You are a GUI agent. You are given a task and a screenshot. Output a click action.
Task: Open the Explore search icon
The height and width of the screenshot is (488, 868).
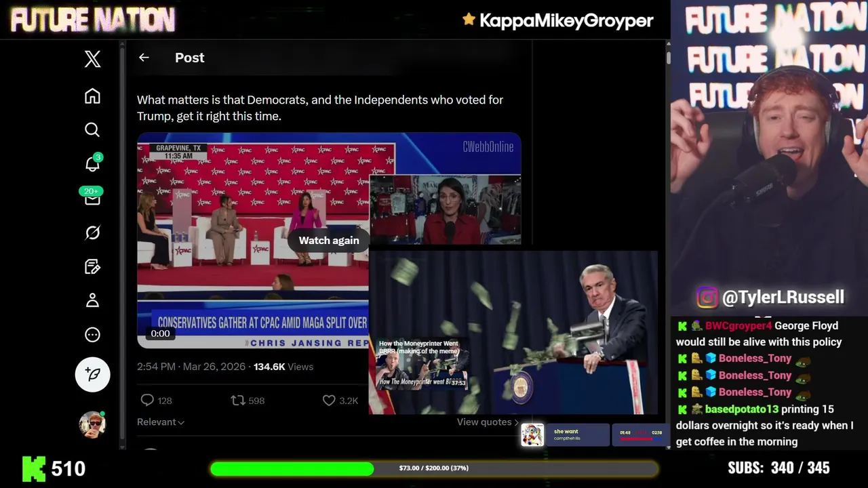point(92,129)
